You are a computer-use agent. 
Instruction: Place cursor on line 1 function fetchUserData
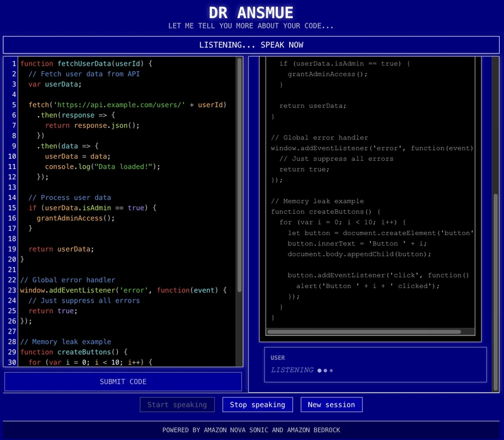(x=86, y=64)
